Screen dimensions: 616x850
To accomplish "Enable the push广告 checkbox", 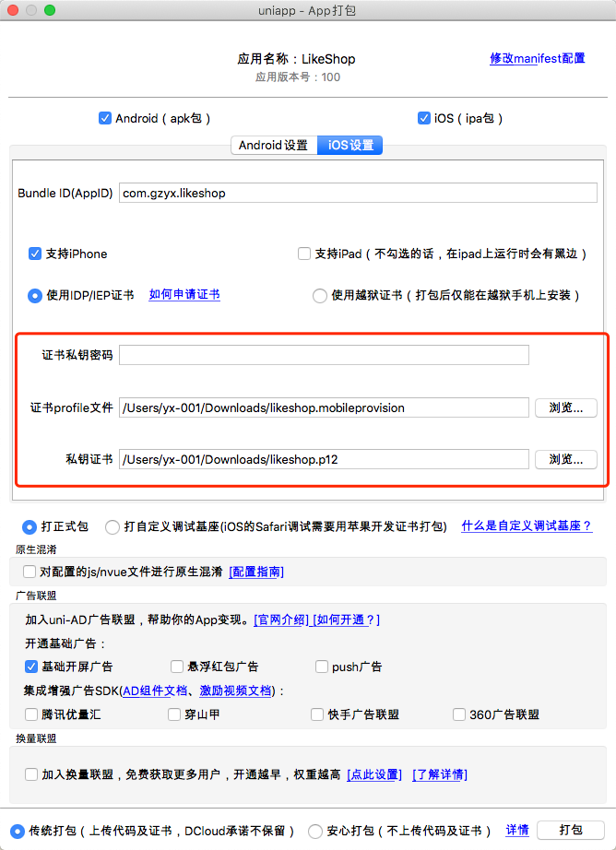I will [x=322, y=667].
